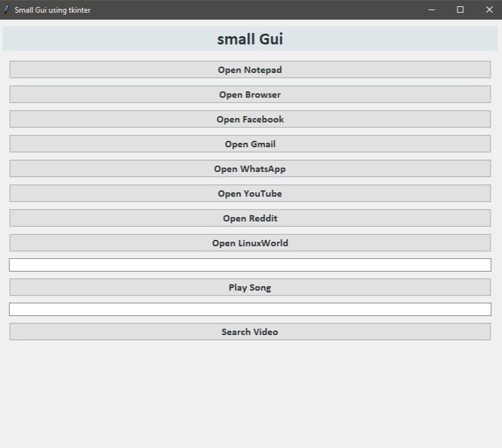Image resolution: width=502 pixels, height=448 pixels.
Task: Click the Search Video button
Action: pos(250,331)
